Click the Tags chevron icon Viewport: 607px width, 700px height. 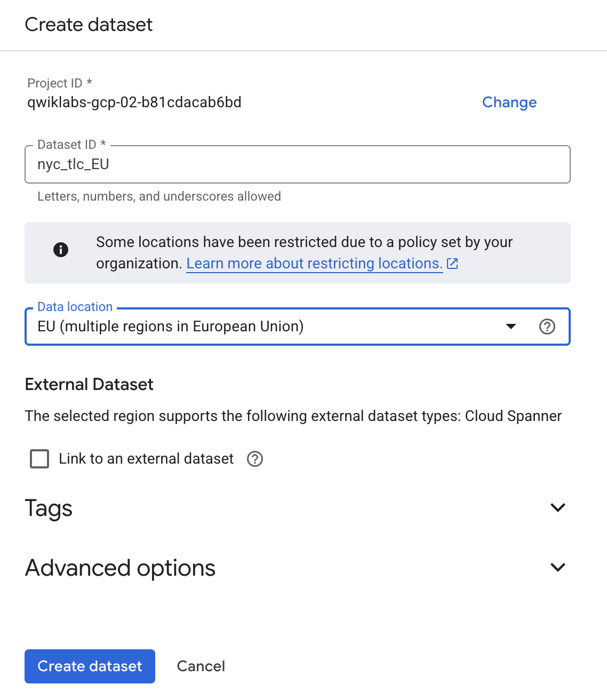558,507
